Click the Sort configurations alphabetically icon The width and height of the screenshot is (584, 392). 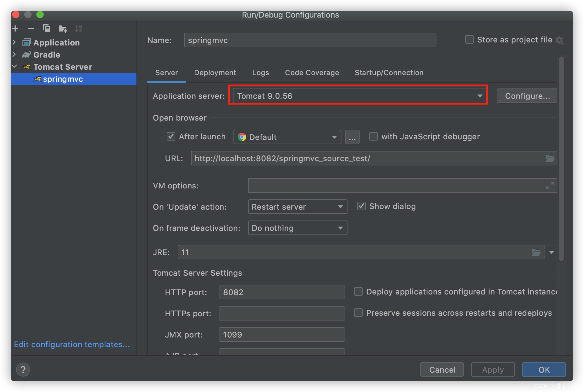point(78,28)
